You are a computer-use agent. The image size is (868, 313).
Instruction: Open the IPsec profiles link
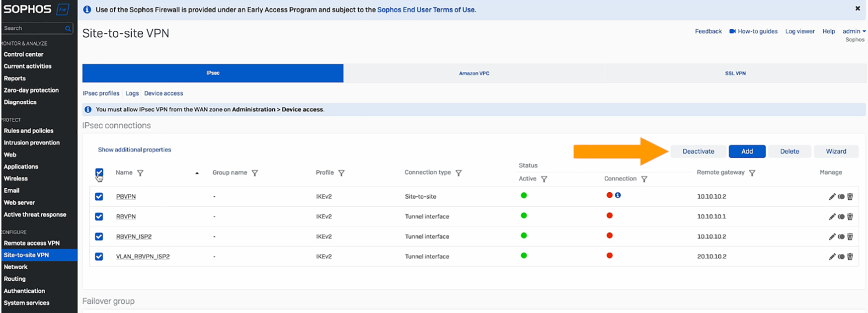click(101, 93)
